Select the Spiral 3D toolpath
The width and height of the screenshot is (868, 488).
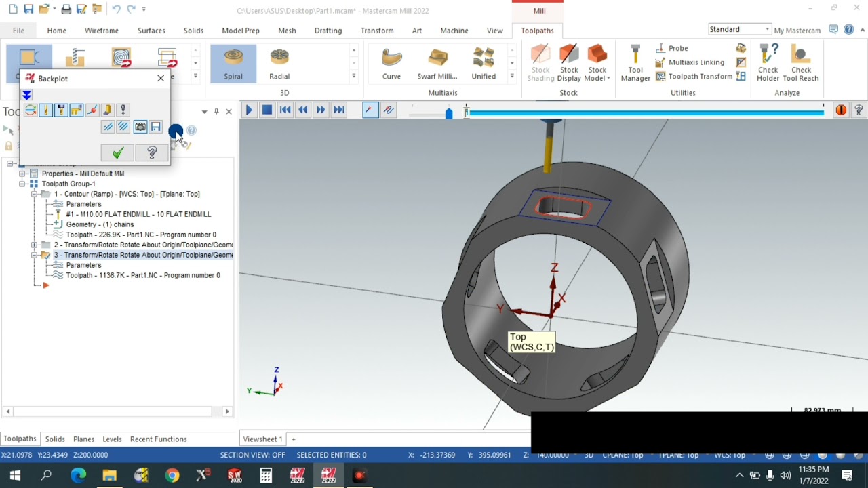click(233, 64)
